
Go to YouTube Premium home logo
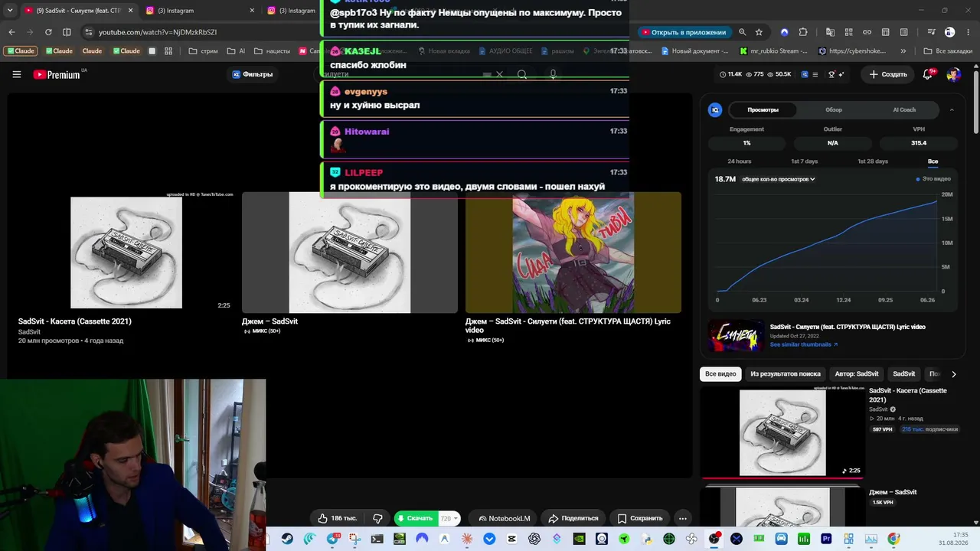57,74
